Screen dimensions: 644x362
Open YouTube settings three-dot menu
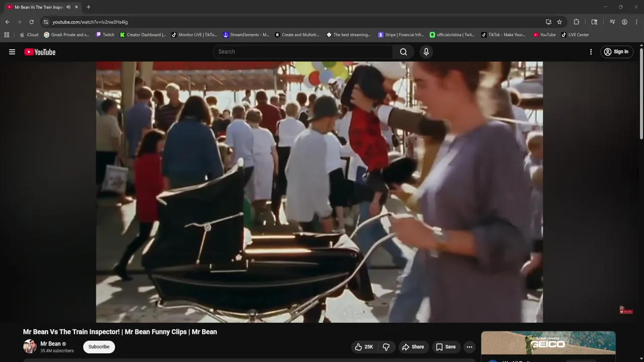click(x=591, y=52)
